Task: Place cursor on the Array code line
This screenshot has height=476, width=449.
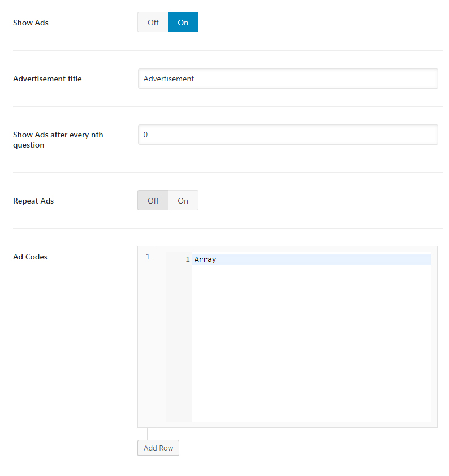Action: click(x=312, y=259)
